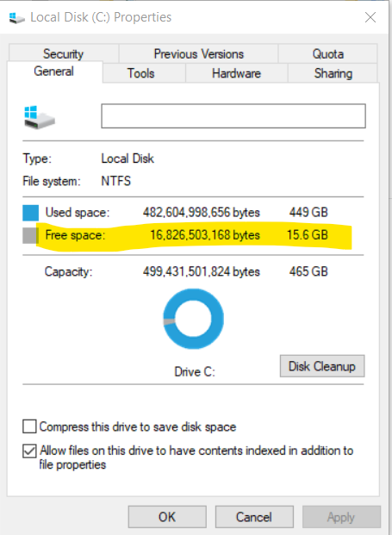Focus the drive label text field
392x535 pixels.
(x=233, y=116)
